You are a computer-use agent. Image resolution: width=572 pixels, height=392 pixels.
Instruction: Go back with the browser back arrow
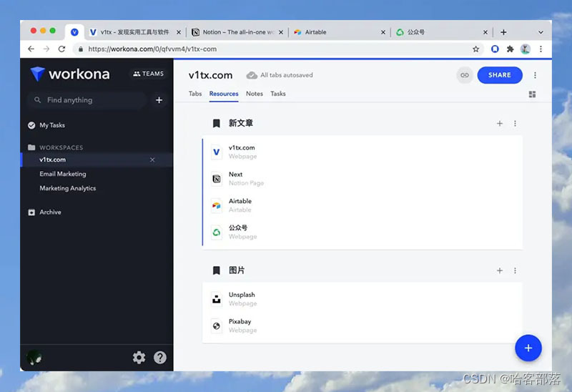click(31, 49)
